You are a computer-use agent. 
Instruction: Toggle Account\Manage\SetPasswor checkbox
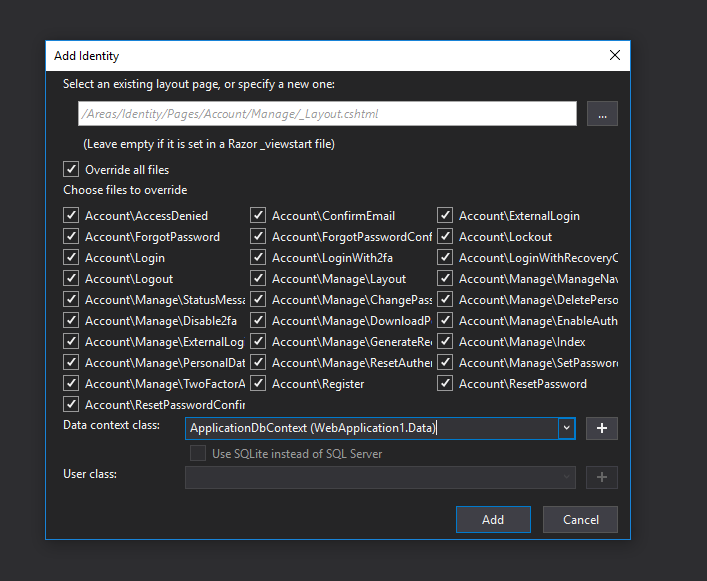pyautogui.click(x=445, y=362)
